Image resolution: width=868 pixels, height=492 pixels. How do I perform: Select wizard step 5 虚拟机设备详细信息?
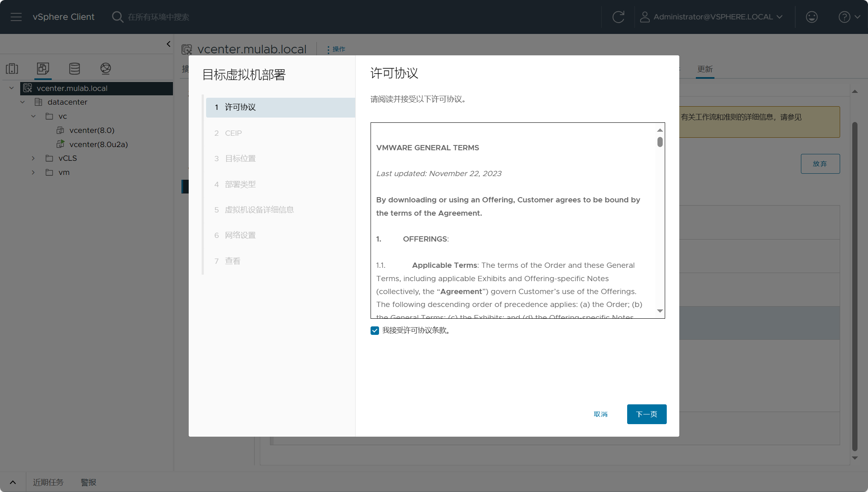point(280,210)
